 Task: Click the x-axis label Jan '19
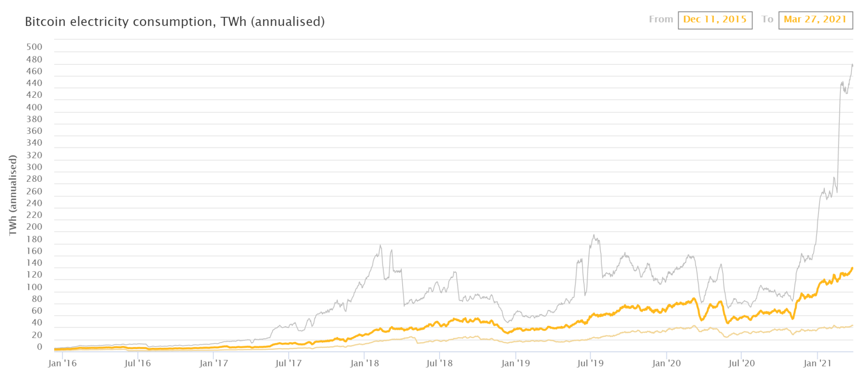point(515,363)
